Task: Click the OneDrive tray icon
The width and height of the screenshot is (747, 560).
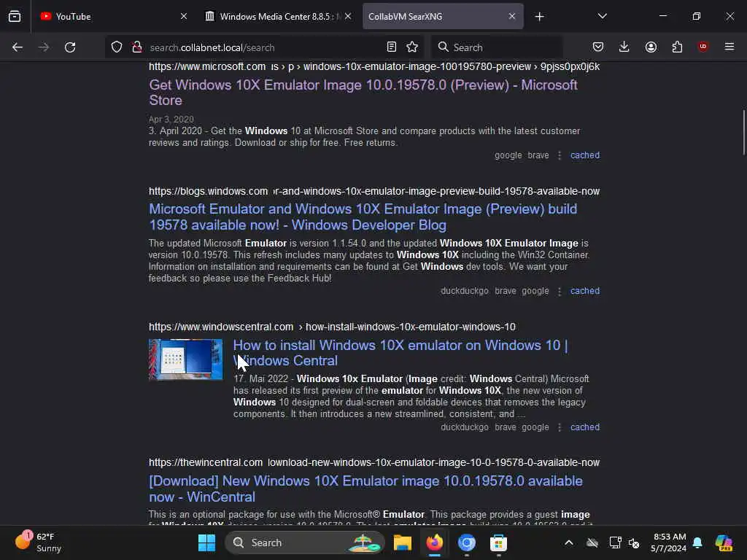Action: point(592,542)
